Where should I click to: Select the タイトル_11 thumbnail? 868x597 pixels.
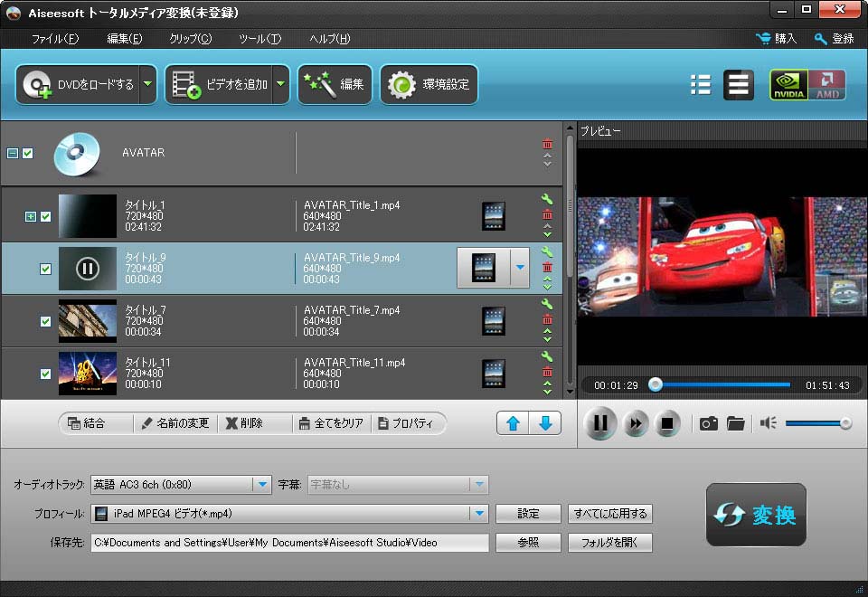[88, 374]
